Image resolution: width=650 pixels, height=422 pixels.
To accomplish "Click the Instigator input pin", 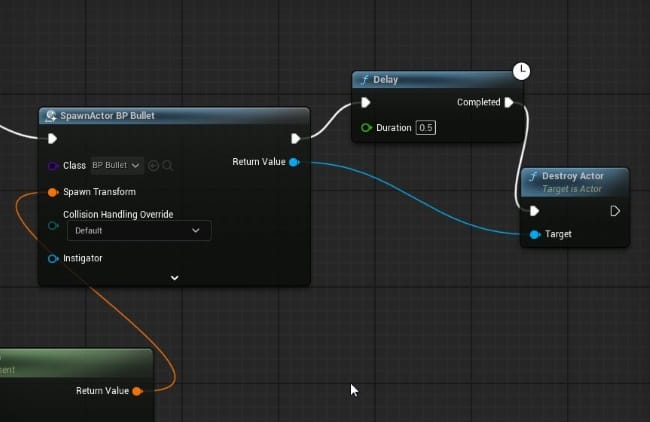I will (53, 259).
